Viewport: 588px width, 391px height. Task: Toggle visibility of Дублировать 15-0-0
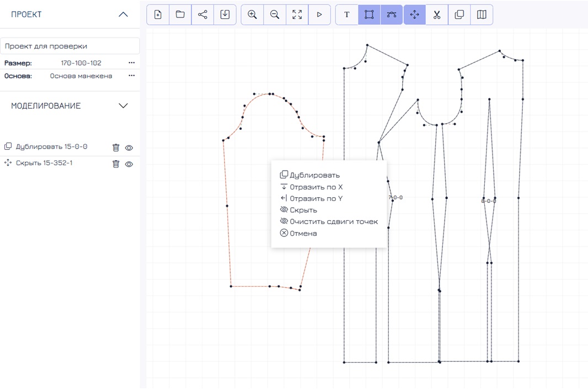[129, 148]
